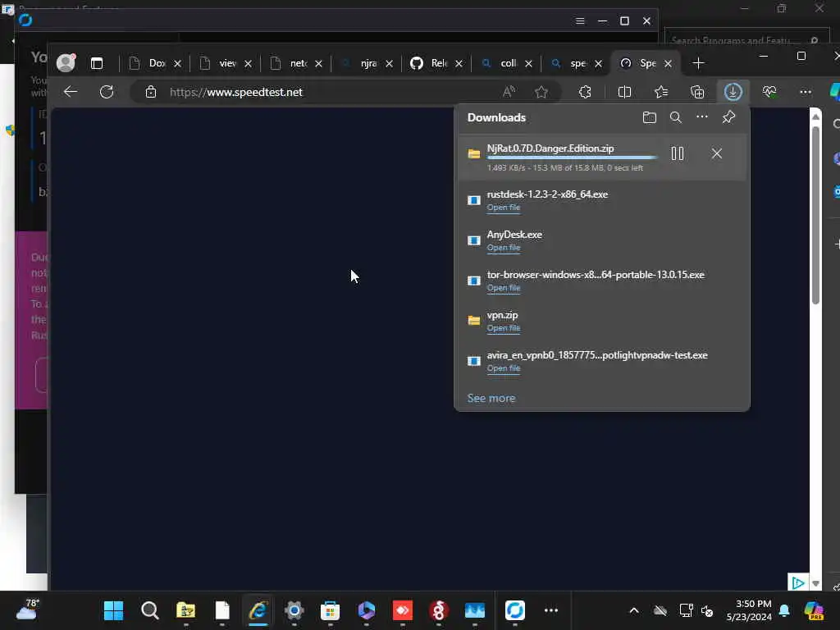Open a new tab with plus button
Viewport: 840px width, 630px height.
(698, 63)
